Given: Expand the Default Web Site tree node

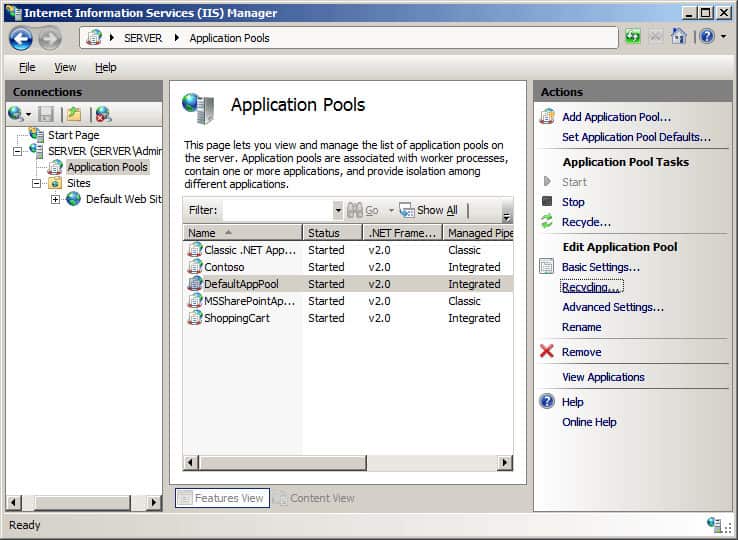Looking at the screenshot, I should pos(56,199).
